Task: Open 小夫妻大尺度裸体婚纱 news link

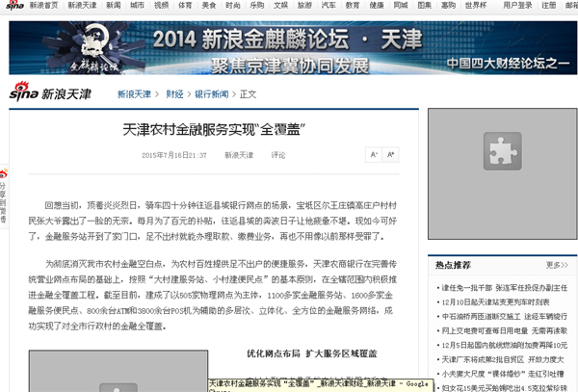Action: (503, 374)
